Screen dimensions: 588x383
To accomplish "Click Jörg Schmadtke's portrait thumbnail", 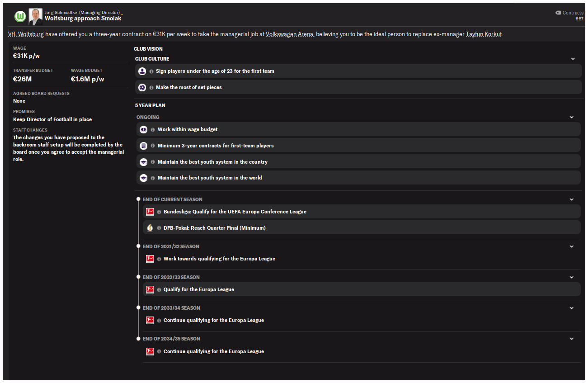I will click(36, 17).
